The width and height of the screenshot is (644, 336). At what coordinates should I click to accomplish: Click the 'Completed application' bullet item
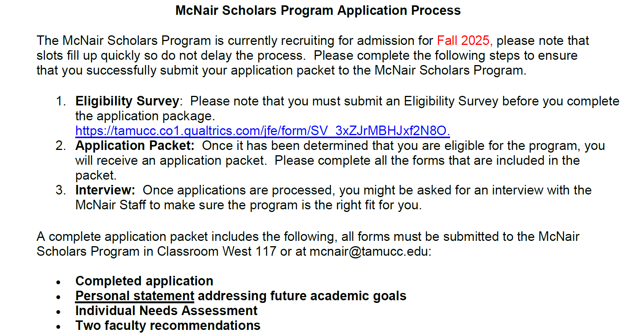click(144, 281)
